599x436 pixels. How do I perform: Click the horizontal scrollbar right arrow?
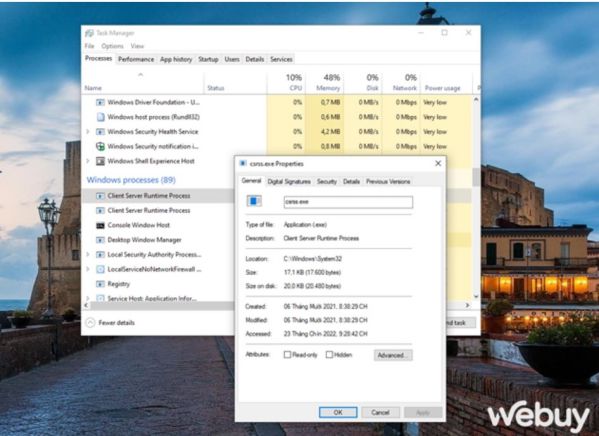[468, 305]
